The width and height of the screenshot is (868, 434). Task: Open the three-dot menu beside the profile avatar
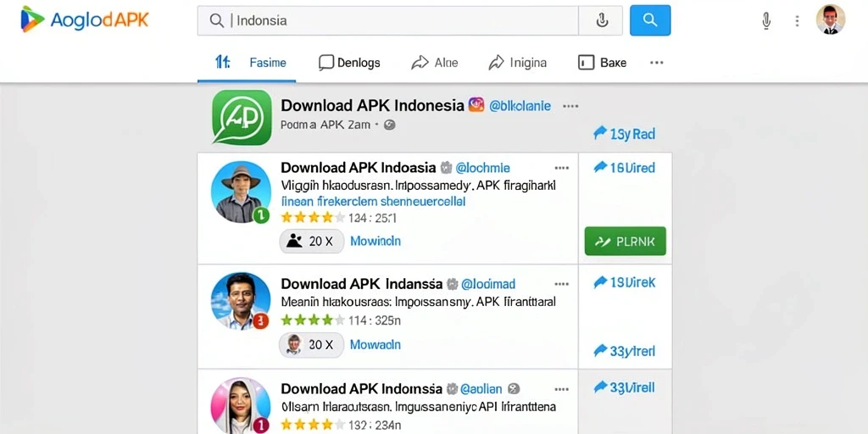pos(797,21)
